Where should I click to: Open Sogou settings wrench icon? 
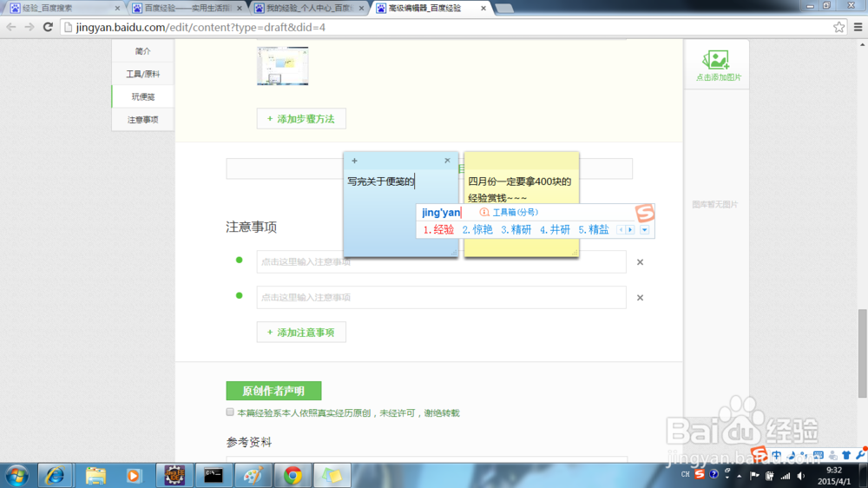859,455
